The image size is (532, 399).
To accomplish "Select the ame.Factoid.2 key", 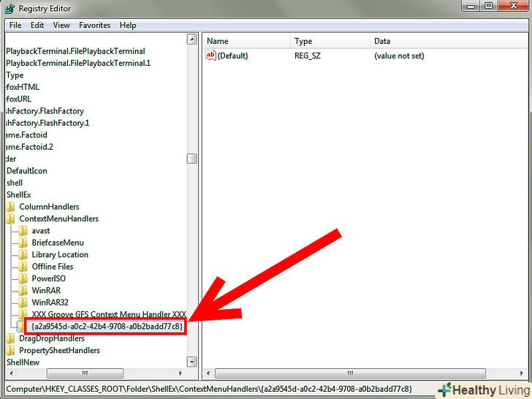I will point(29,147).
